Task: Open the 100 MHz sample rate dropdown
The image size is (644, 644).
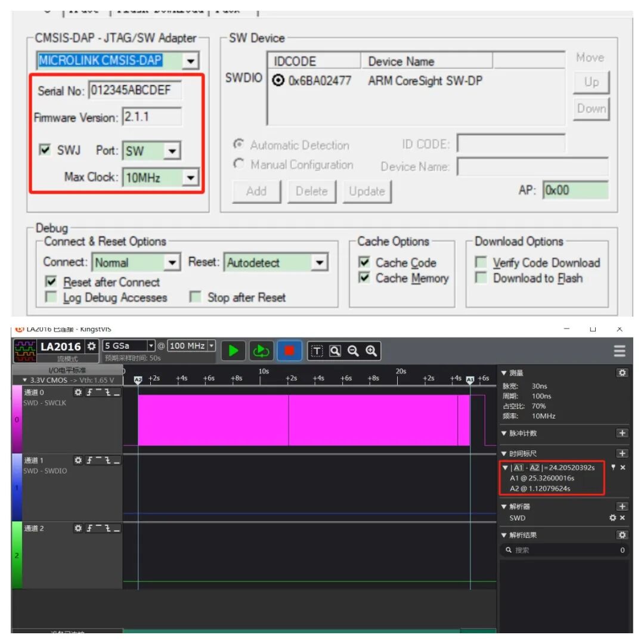Action: click(212, 346)
